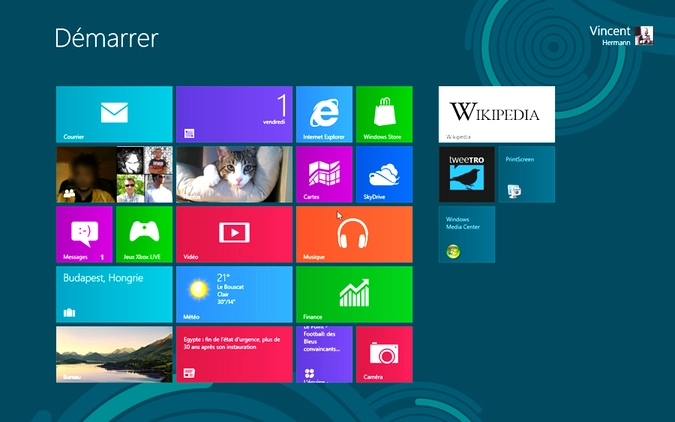The height and width of the screenshot is (422, 675).
Task: Open the Messages tile
Action: (84, 234)
